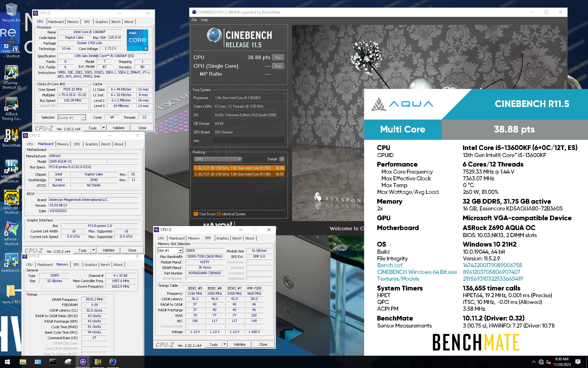
Task: Click the Cinebench Details arrow button
Action: [282, 159]
